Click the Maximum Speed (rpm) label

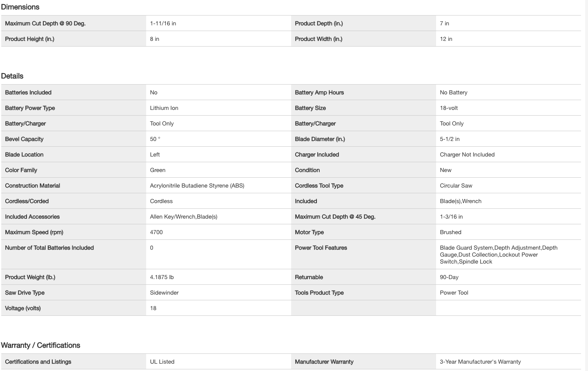(34, 232)
